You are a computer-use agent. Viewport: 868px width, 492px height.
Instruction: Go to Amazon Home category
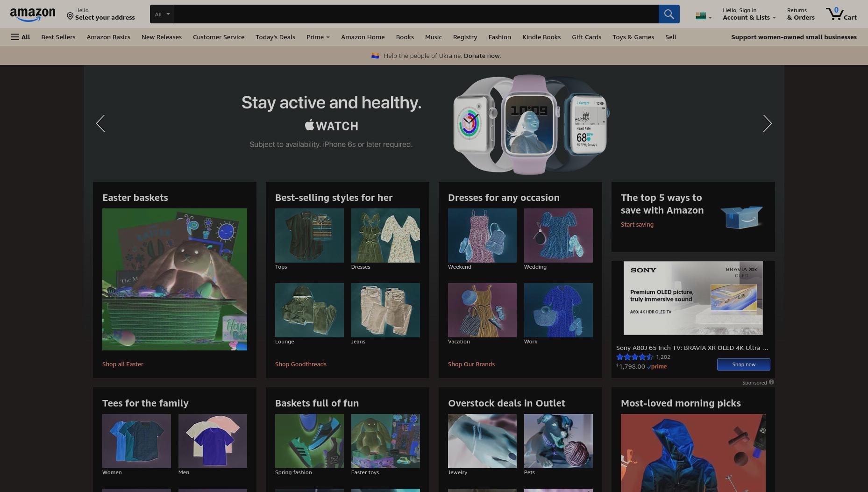coord(363,37)
